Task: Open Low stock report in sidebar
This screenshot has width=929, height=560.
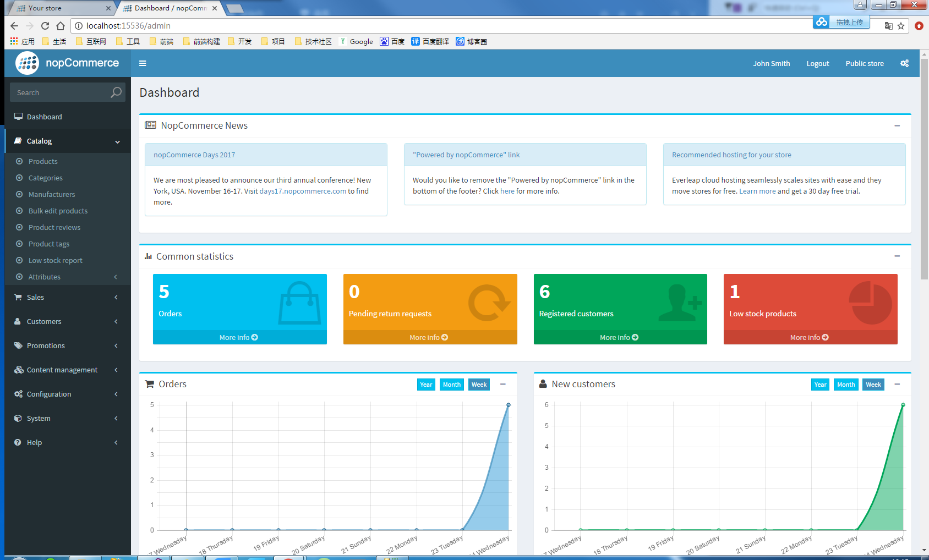Action: pos(55,260)
